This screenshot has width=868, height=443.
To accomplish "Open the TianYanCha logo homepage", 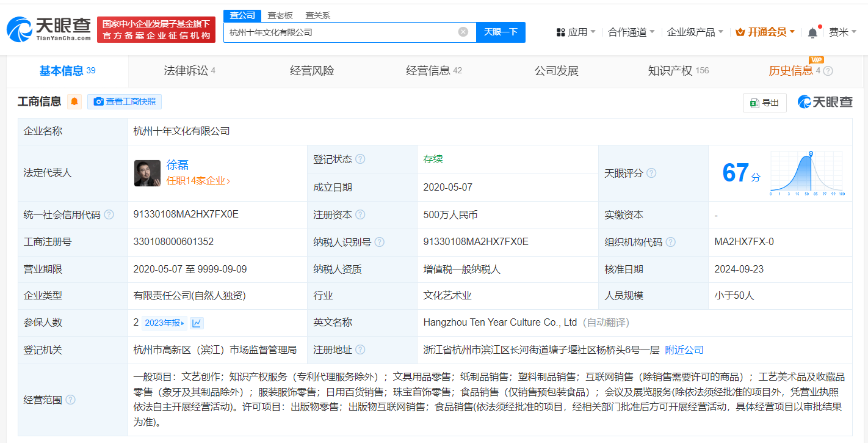I will [49, 29].
